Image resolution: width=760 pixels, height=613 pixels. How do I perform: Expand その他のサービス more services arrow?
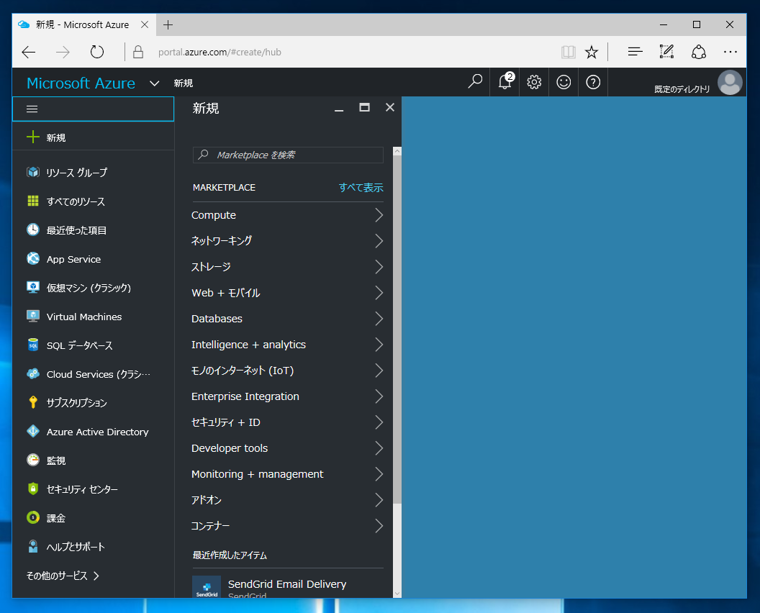(96, 575)
